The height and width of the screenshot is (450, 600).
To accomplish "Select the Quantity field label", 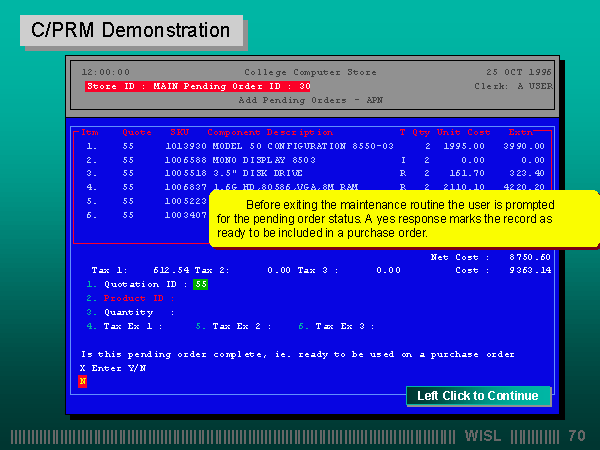I will [x=130, y=312].
